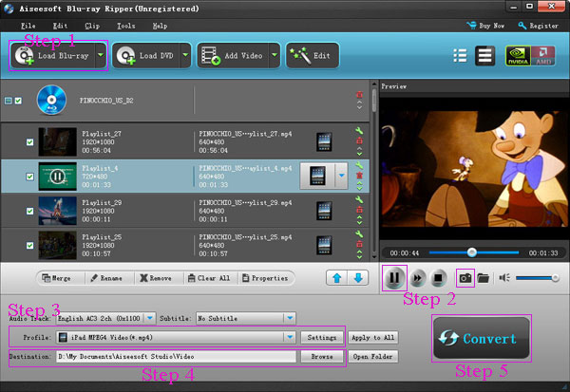570x392 pixels.
Task: Open the Profile dropdown list
Action: (290, 337)
